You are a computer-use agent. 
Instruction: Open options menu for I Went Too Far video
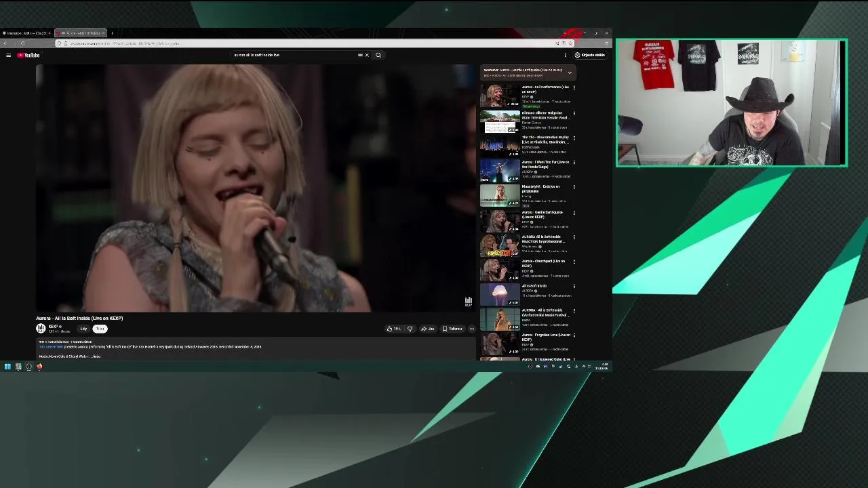[x=574, y=163]
